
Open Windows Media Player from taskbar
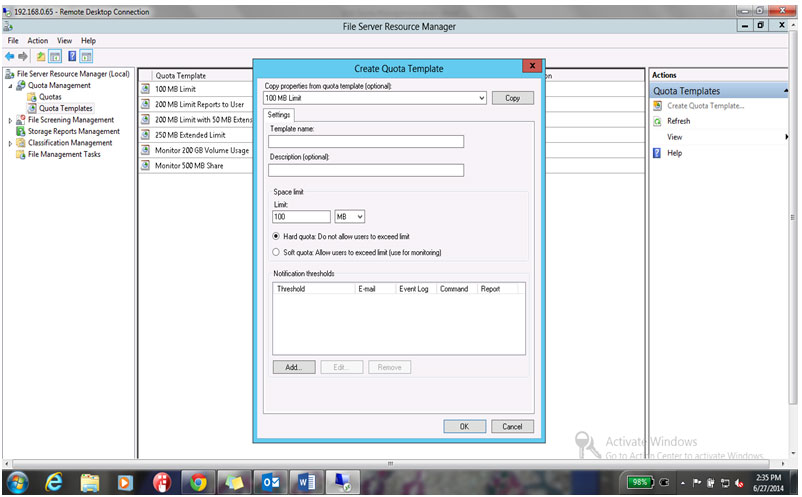[125, 483]
